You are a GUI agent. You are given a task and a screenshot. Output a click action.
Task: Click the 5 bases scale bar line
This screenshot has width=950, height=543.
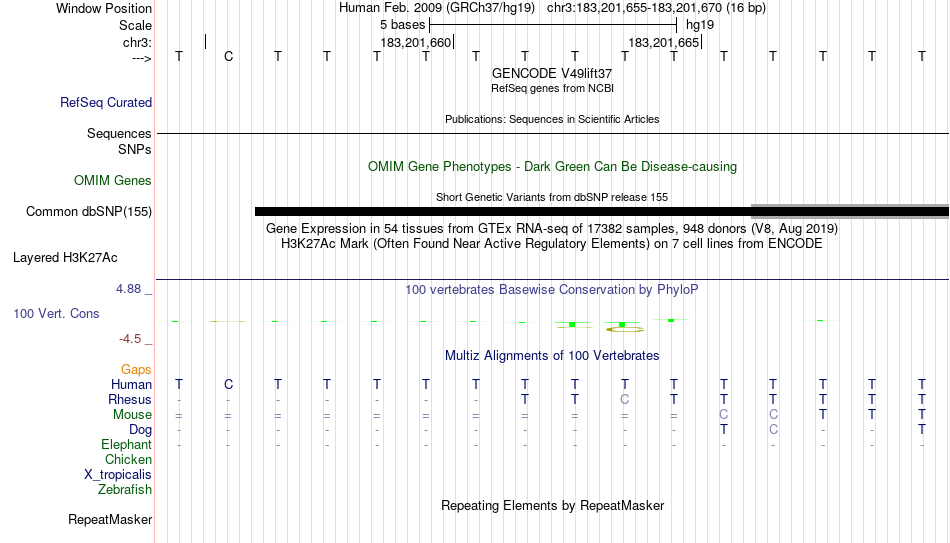(x=553, y=25)
